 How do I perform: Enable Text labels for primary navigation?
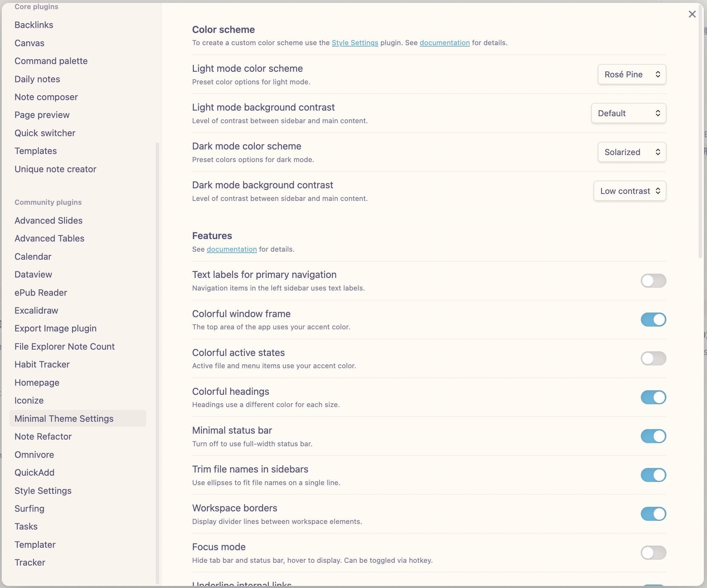(653, 281)
